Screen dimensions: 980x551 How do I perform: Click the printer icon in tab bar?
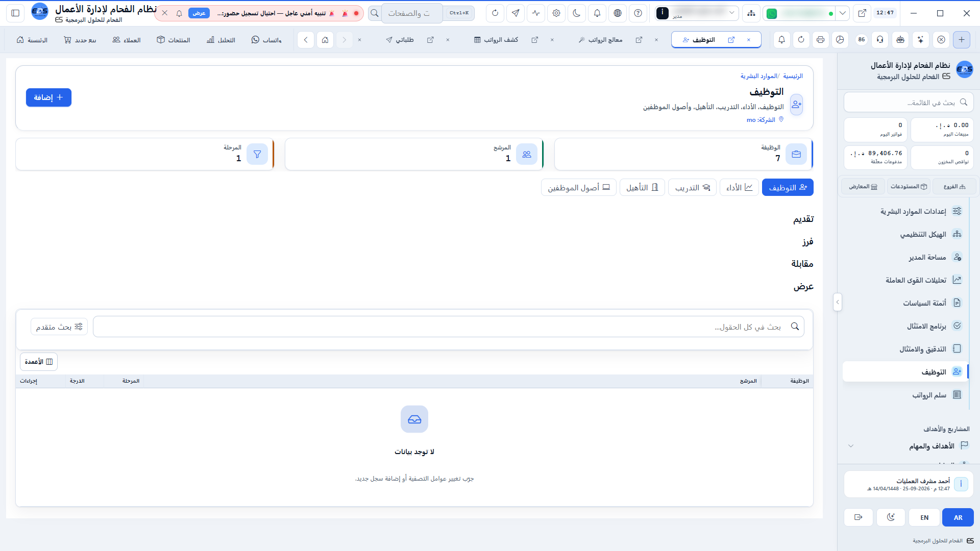pos(820,40)
